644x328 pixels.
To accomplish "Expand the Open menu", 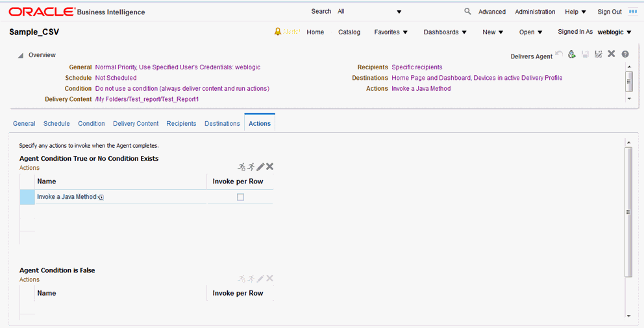I will [x=530, y=32].
